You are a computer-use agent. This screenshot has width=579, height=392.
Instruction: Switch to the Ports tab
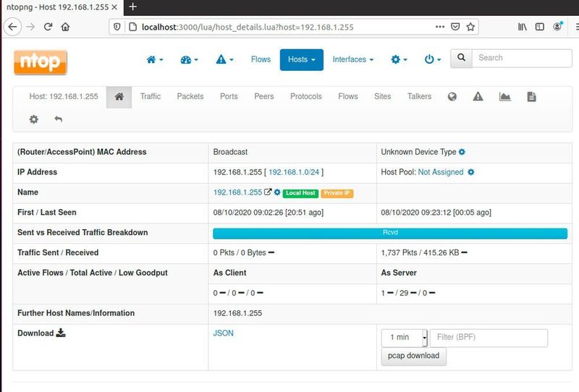(x=229, y=96)
